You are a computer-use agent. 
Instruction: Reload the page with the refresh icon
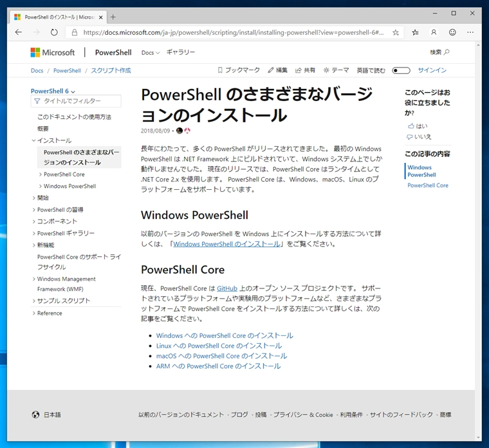click(54, 32)
